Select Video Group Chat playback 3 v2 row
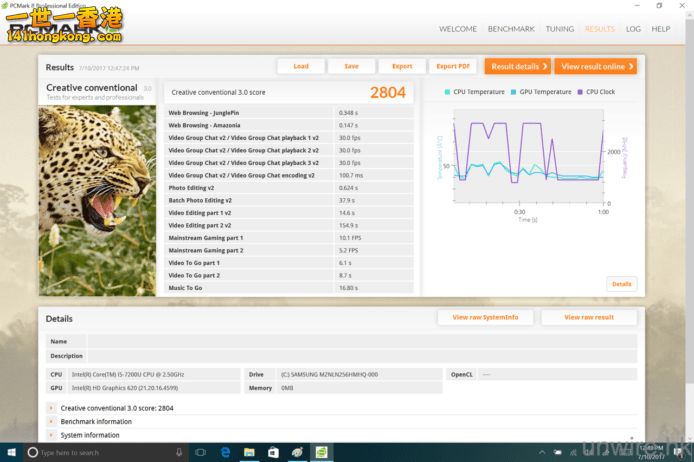694x462 pixels. [289, 163]
